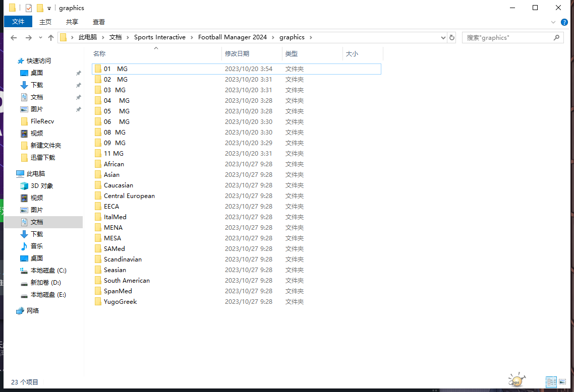
Task: Click the search graphics input field
Action: click(x=507, y=37)
